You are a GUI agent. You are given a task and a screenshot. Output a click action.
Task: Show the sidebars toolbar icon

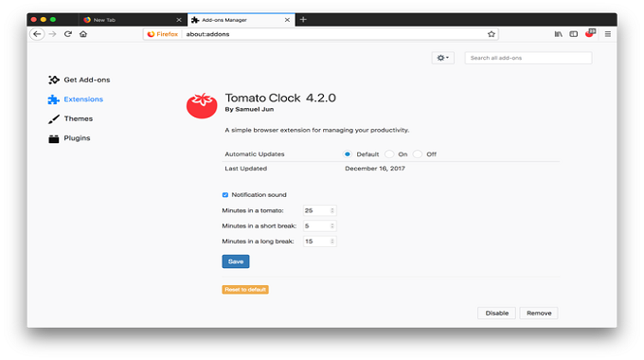(x=574, y=34)
